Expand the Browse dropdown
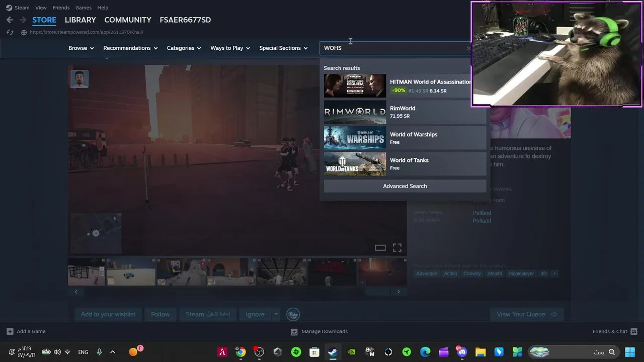 pos(81,48)
